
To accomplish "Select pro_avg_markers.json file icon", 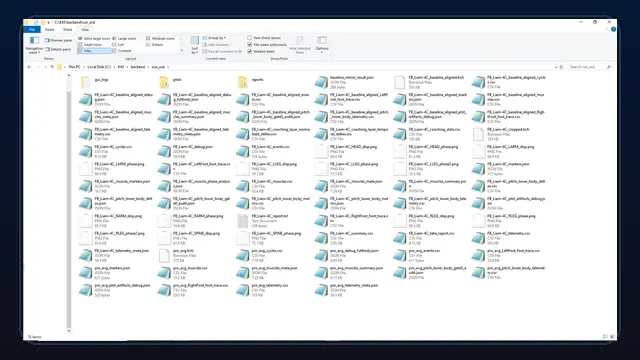I will (x=86, y=273).
